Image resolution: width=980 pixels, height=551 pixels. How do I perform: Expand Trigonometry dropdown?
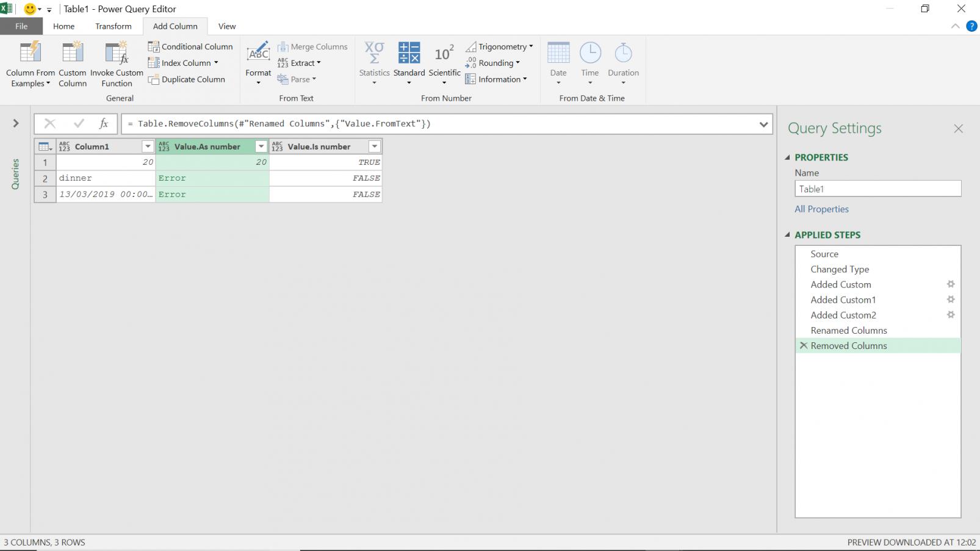click(499, 46)
